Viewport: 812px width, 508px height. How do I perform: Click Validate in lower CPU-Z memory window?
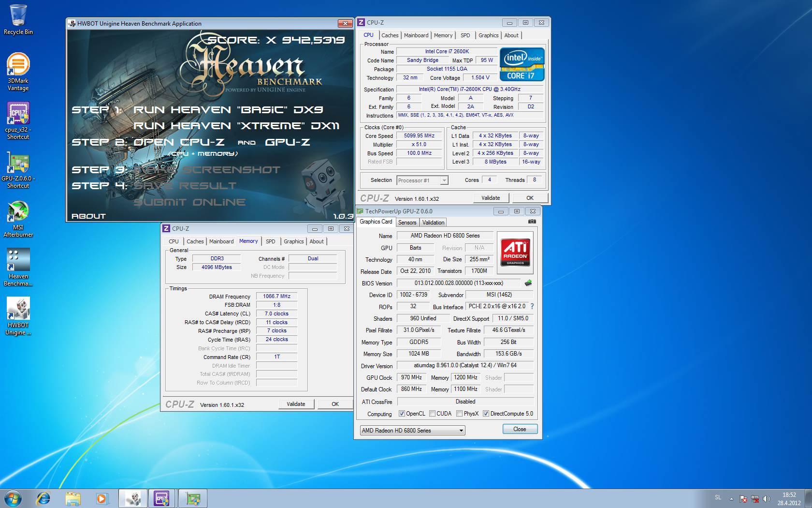(x=296, y=404)
